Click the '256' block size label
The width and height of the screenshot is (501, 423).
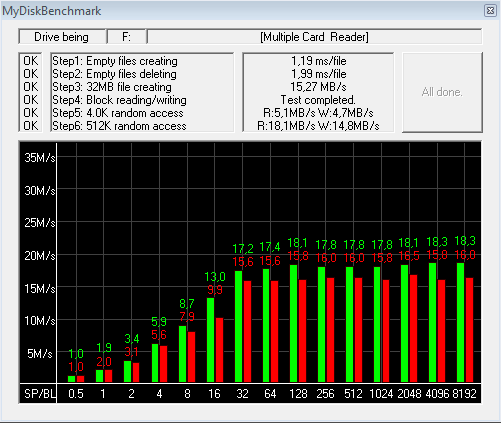pos(326,394)
